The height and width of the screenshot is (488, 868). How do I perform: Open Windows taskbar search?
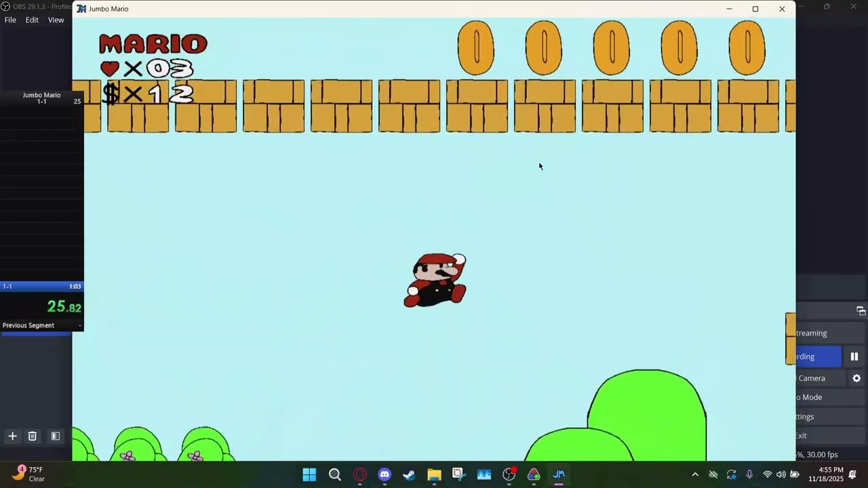click(x=335, y=474)
